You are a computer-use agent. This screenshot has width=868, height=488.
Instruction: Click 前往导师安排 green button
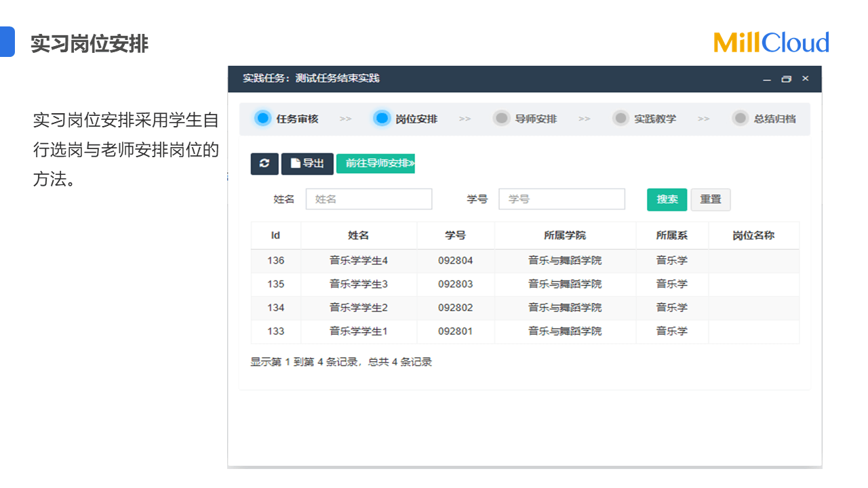coord(376,163)
